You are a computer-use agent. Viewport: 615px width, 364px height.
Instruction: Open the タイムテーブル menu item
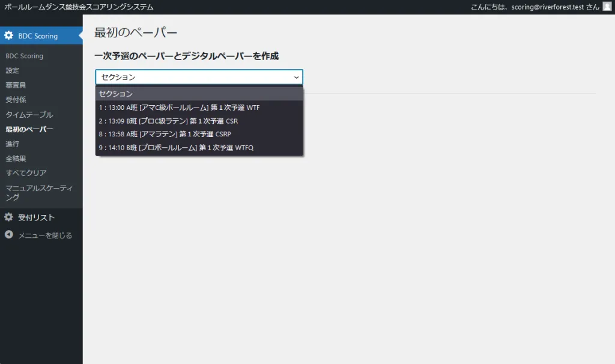coord(29,114)
